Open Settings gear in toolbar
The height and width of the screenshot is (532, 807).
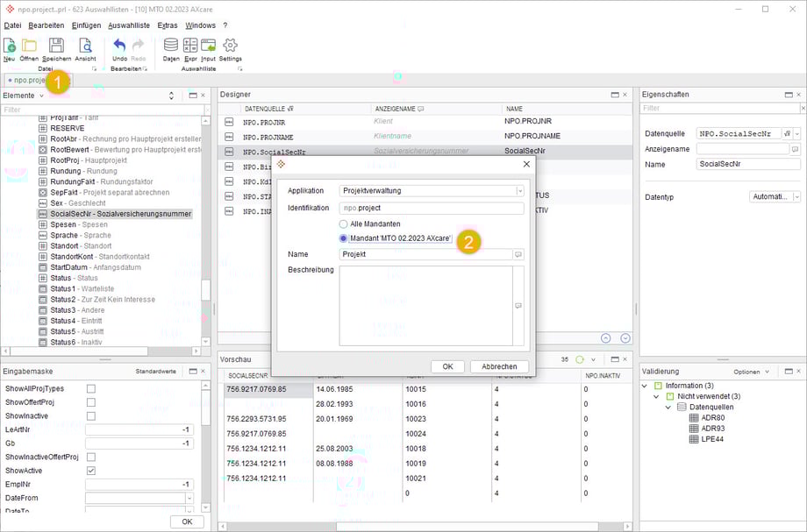230,46
